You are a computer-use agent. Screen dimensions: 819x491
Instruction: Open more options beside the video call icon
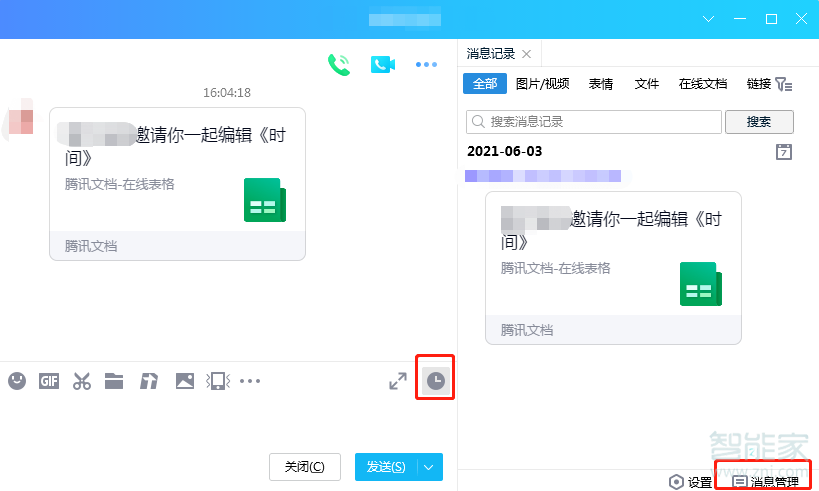pyautogui.click(x=426, y=65)
